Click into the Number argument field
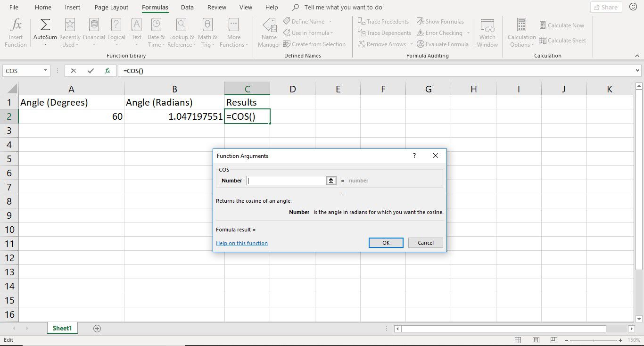 [x=286, y=181]
